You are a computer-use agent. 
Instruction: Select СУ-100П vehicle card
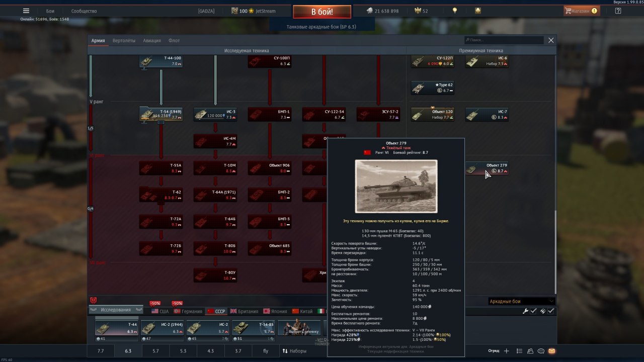click(270, 61)
